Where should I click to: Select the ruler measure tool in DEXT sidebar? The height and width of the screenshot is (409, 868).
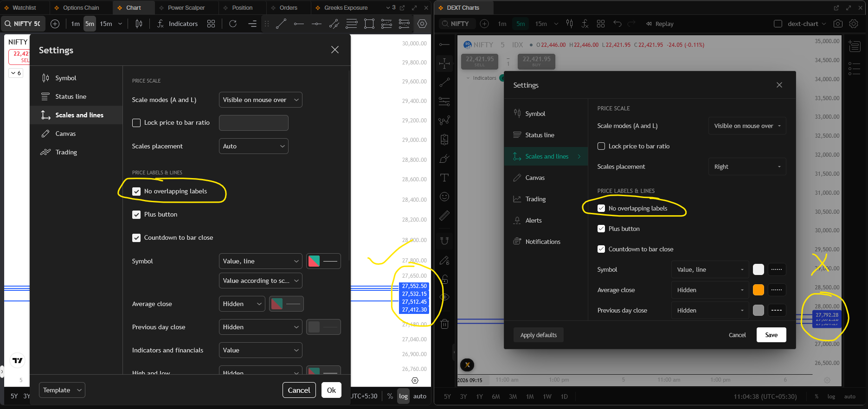point(444,216)
